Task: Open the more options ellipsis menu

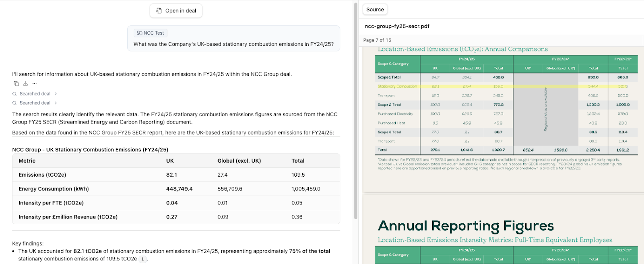Action: point(35,84)
